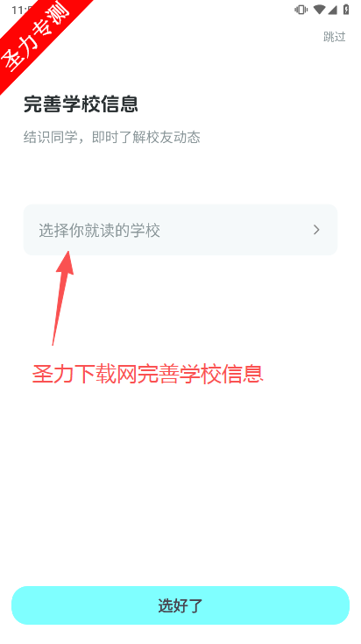Image resolution: width=361 pixels, height=644 pixels.
Task: Tap the cellular signal status icon
Action: point(332,10)
